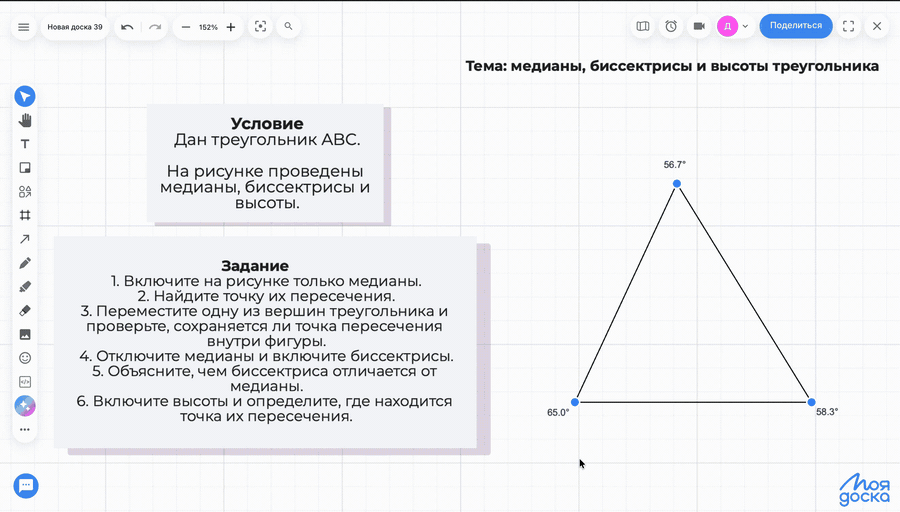Open the timer clock icon

[x=671, y=26]
